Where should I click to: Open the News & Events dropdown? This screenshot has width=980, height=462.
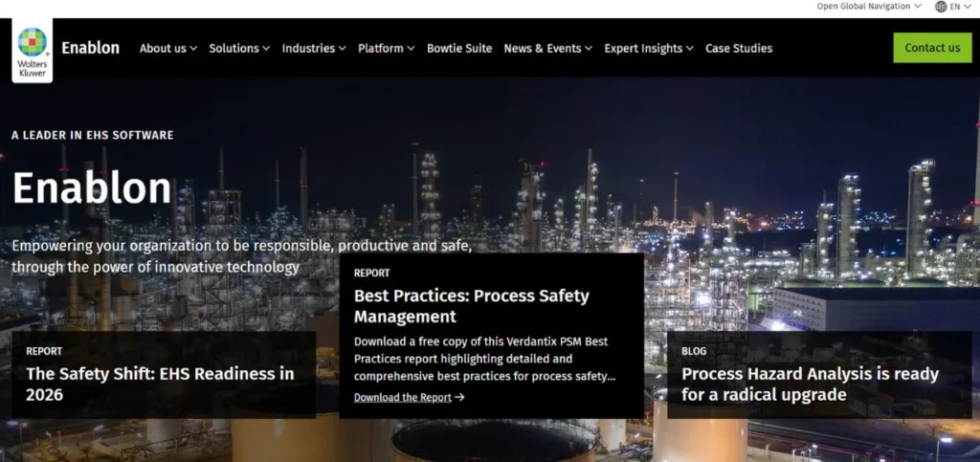coord(548,48)
